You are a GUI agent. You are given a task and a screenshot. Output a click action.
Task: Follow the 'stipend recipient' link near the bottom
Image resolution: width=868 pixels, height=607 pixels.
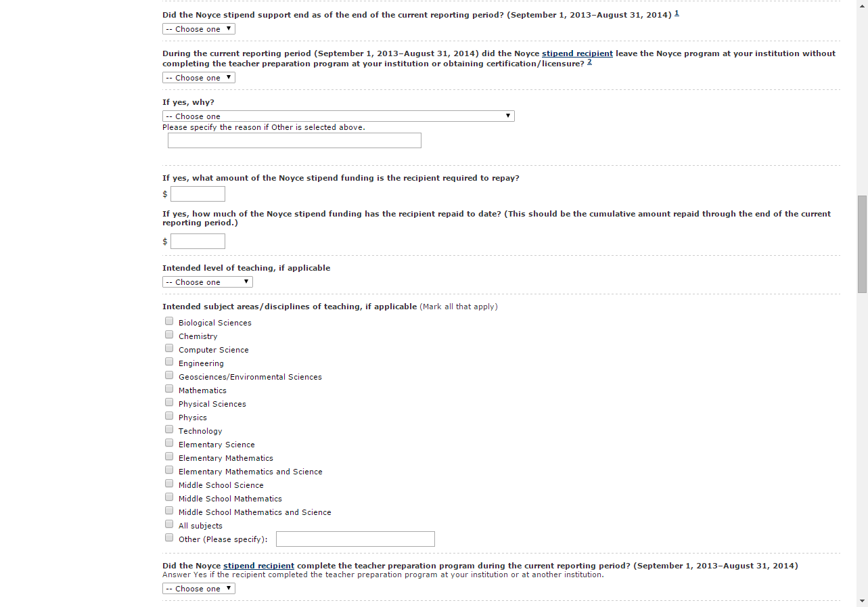[x=258, y=566]
